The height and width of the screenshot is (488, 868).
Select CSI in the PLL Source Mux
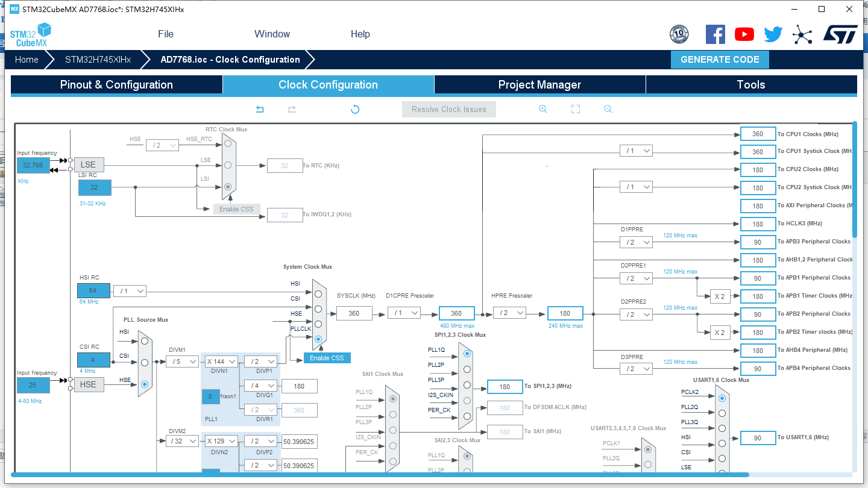tap(144, 362)
